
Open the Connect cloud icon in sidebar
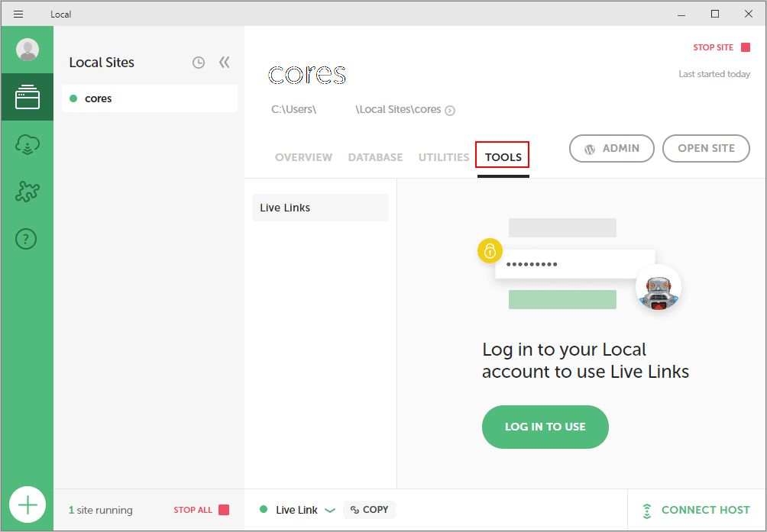point(28,144)
